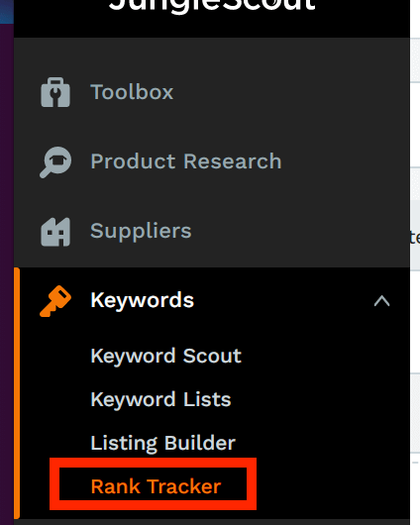
Task: Click the orange Keywords key icon
Action: (x=55, y=301)
